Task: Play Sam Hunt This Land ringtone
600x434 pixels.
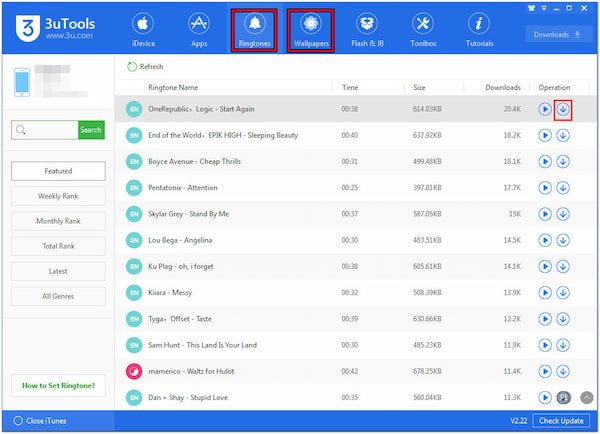Action: point(545,345)
